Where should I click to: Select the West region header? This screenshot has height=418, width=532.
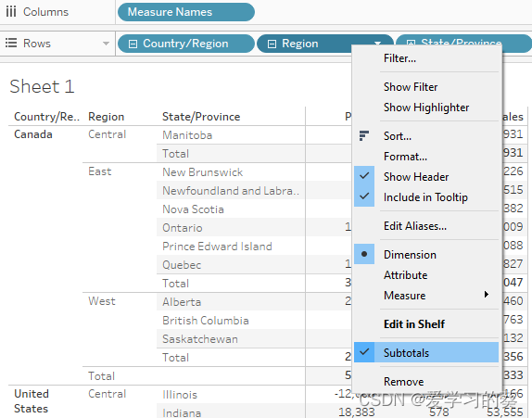(x=102, y=301)
